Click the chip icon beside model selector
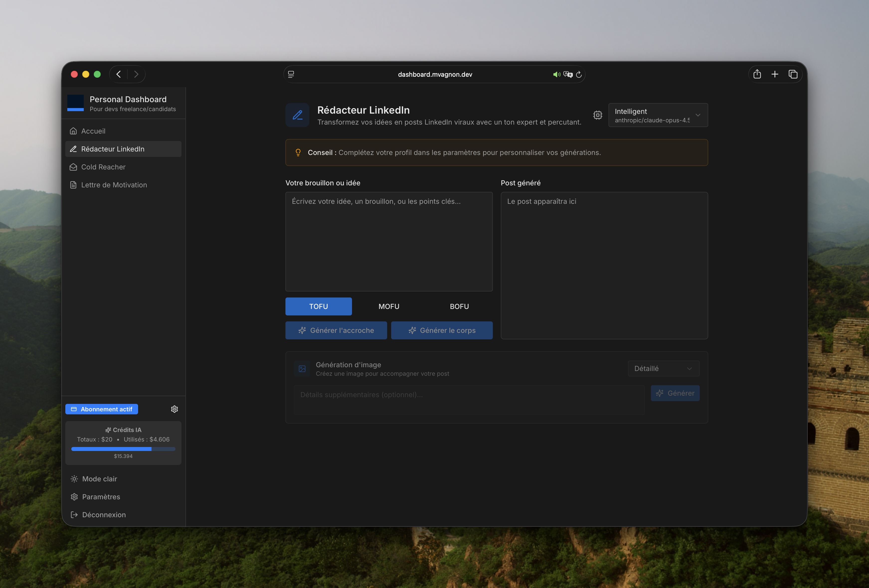Screen dimensions: 869x588 (598, 115)
